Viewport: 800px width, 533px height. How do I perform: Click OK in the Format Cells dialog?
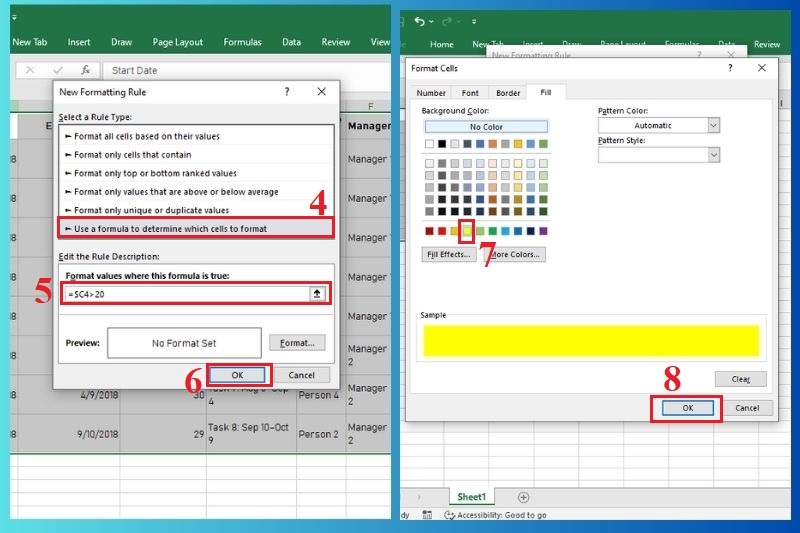click(x=687, y=408)
